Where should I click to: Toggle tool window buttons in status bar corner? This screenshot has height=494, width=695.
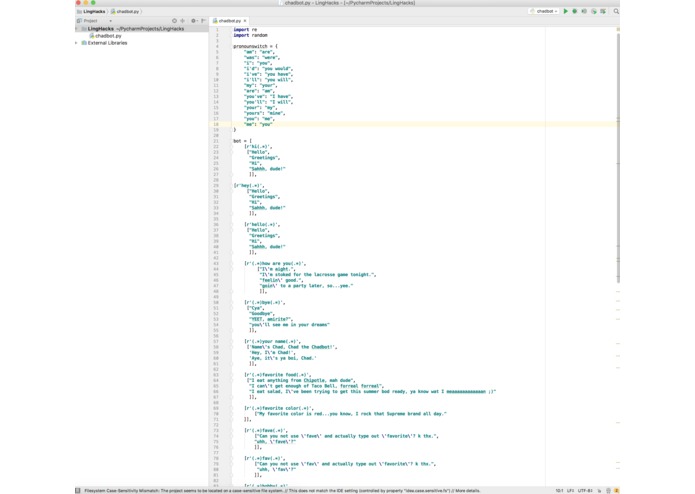coord(78,490)
